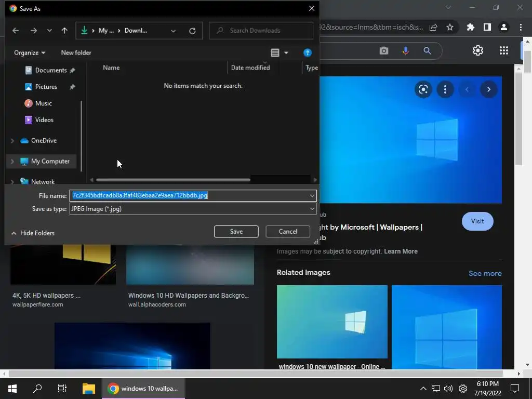Sort by Name column header
532x399 pixels.
click(x=111, y=68)
